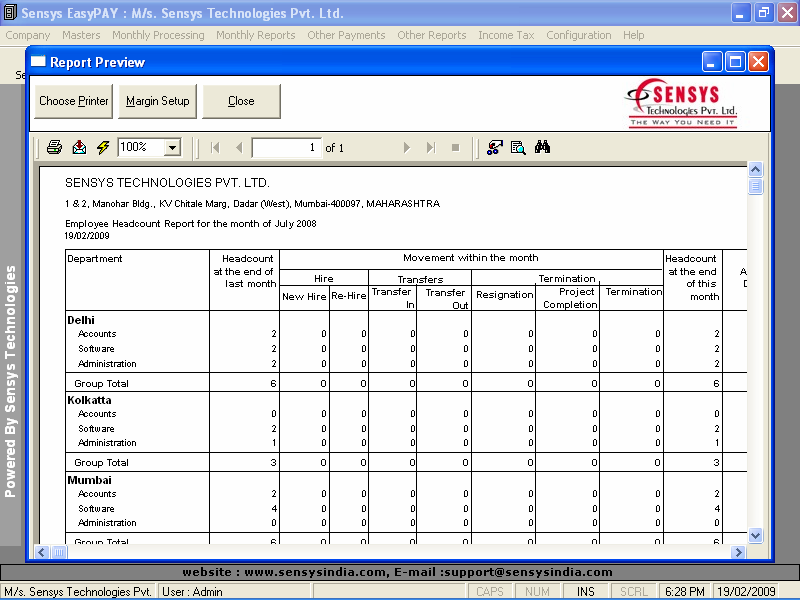Open the Other Reports menu
Image resolution: width=800 pixels, height=600 pixels.
[432, 35]
